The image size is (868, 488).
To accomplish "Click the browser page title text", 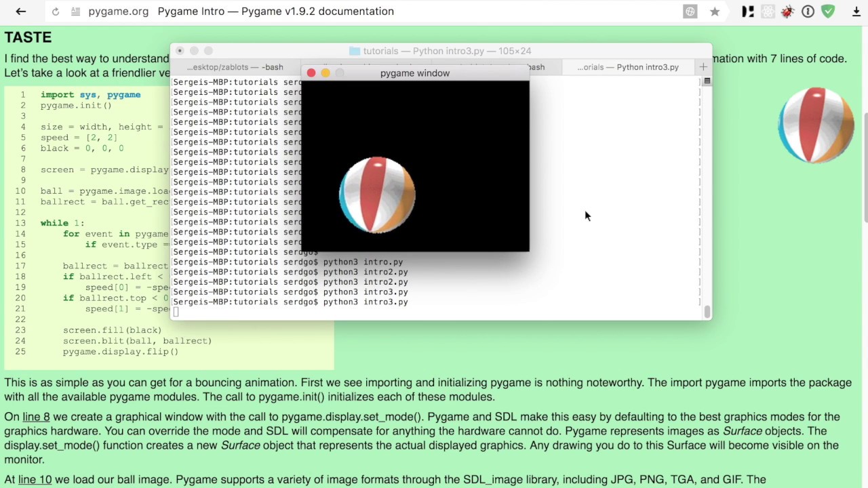I will pos(275,12).
